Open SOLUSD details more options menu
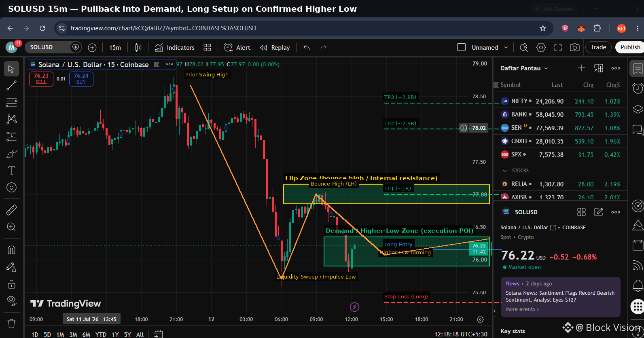The image size is (644, 338). coord(616,212)
